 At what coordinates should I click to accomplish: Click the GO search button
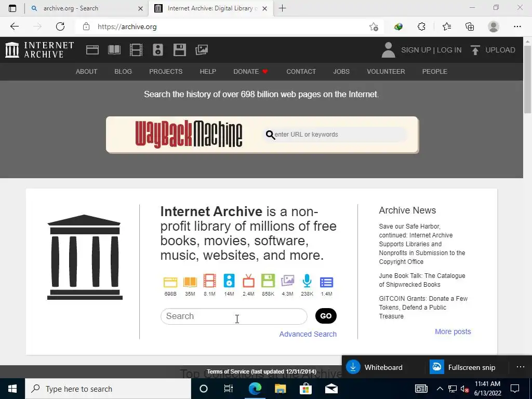coord(326,316)
